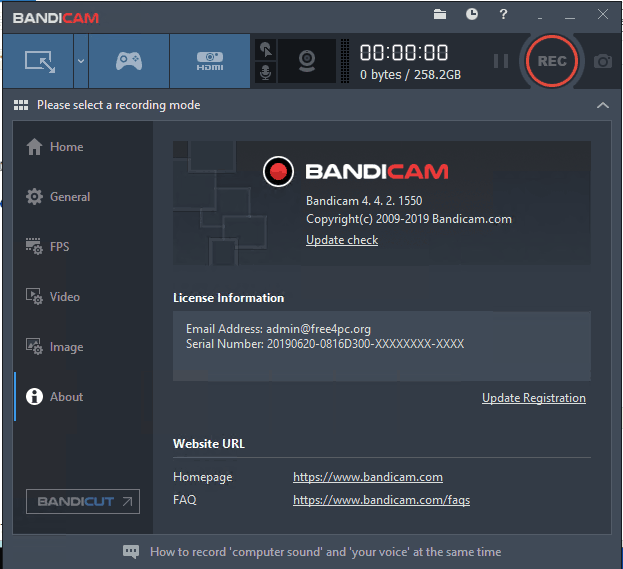623x569 pixels.
Task: Toggle microphone recording
Action: click(x=265, y=73)
